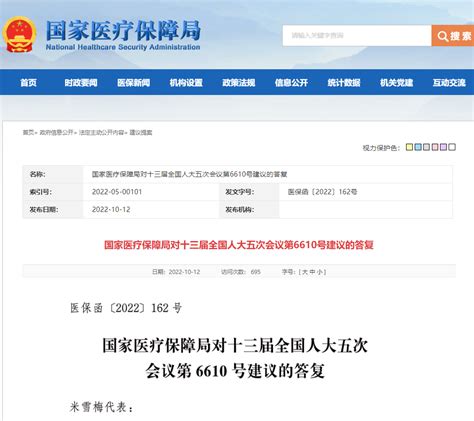This screenshot has height=421, width=474.
Task: Open 信息公开 in the navigation bar
Action: tap(291, 82)
